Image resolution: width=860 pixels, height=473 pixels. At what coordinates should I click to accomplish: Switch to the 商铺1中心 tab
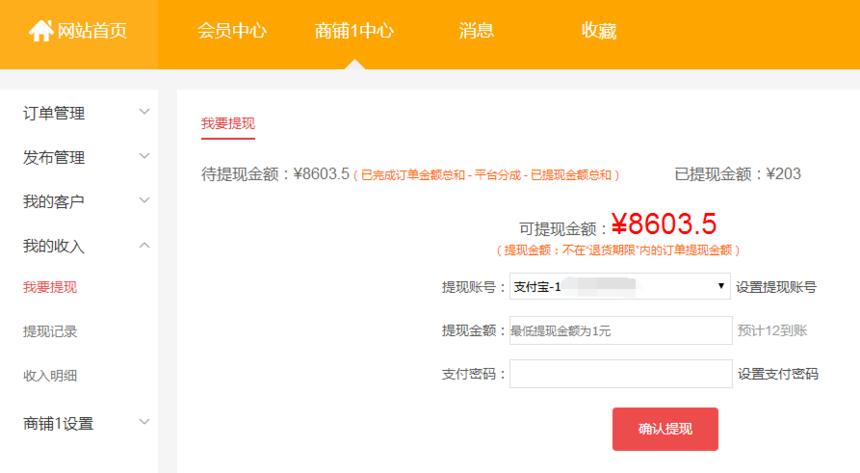pyautogui.click(x=354, y=31)
